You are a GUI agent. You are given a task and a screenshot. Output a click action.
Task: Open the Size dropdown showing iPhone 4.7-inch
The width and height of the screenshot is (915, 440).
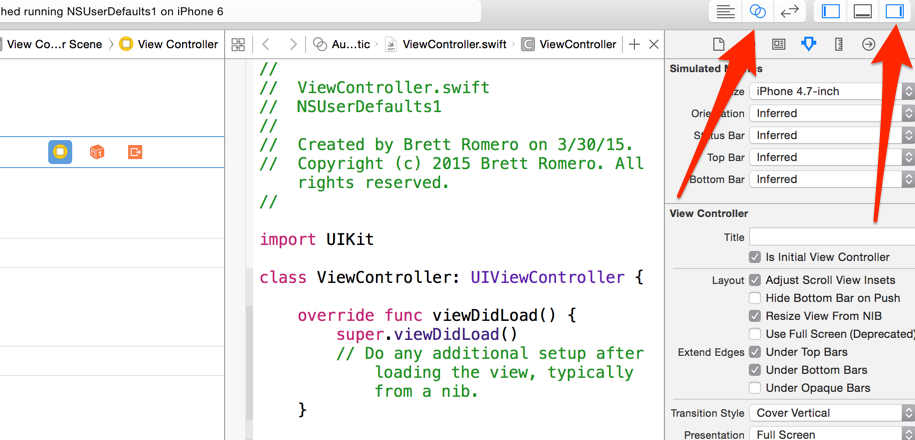click(831, 91)
